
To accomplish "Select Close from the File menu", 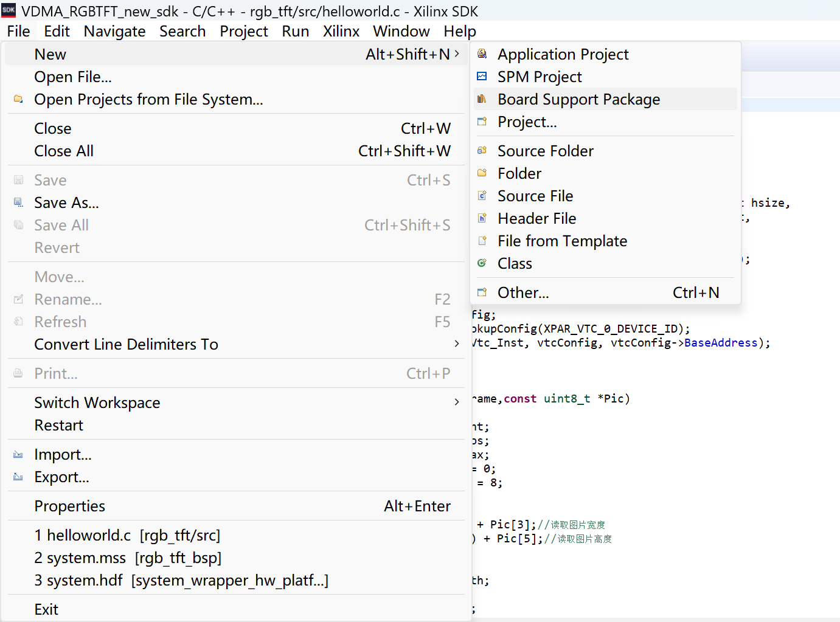I will coord(236,128).
